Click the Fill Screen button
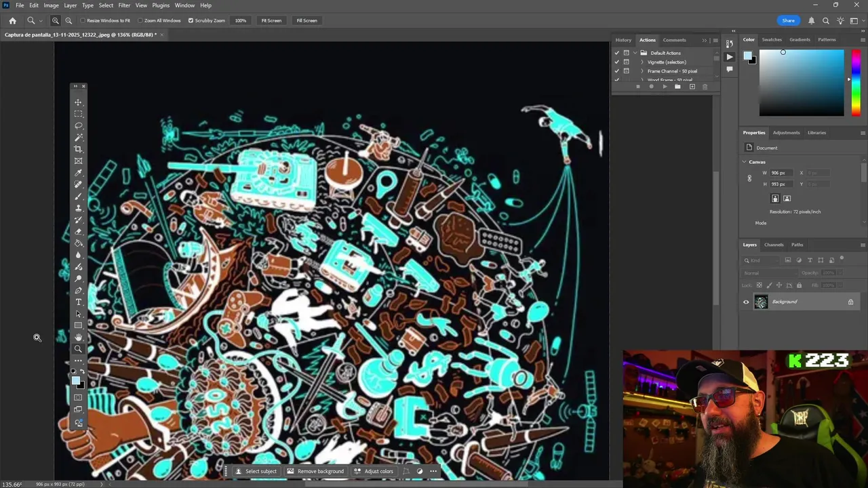 click(307, 20)
